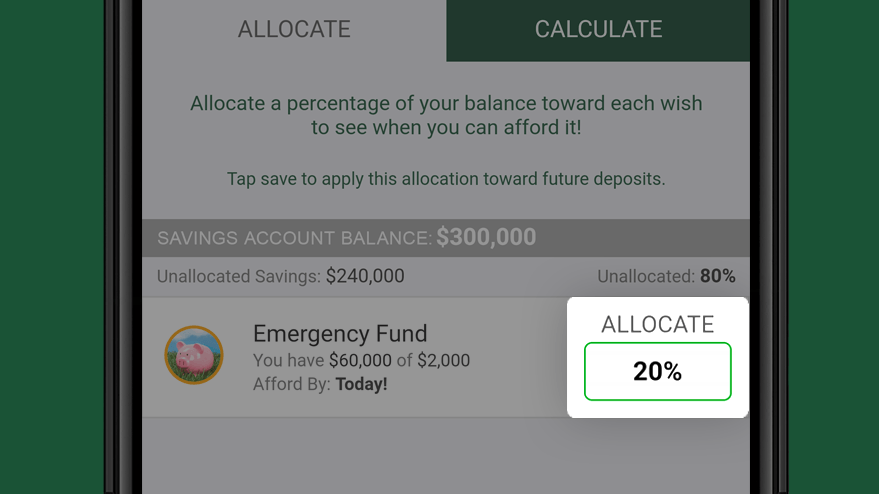Tap the 'Allocate a percentage' instruction heading
This screenshot has height=494, width=879.
[446, 115]
